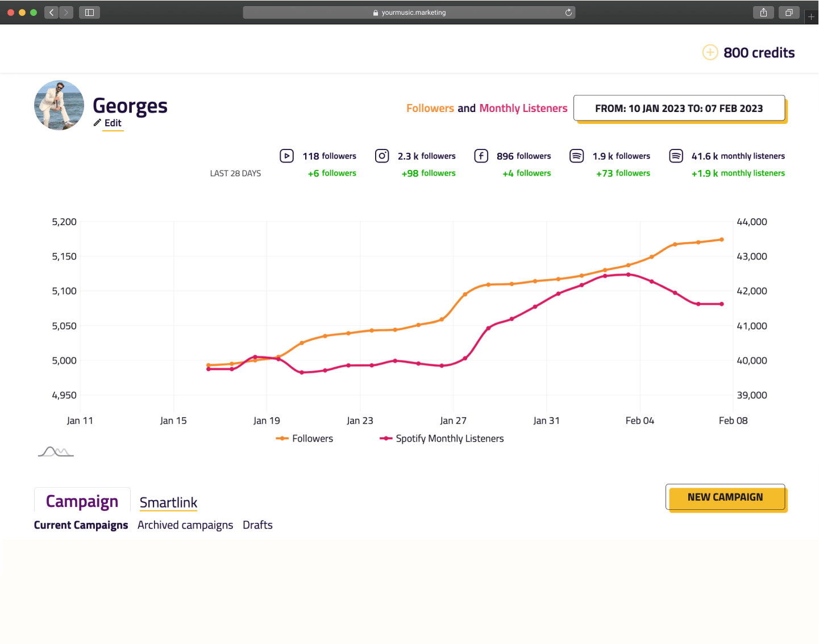Click the Jan 27 x-axis label
This screenshot has height=644, width=819.
click(x=453, y=421)
